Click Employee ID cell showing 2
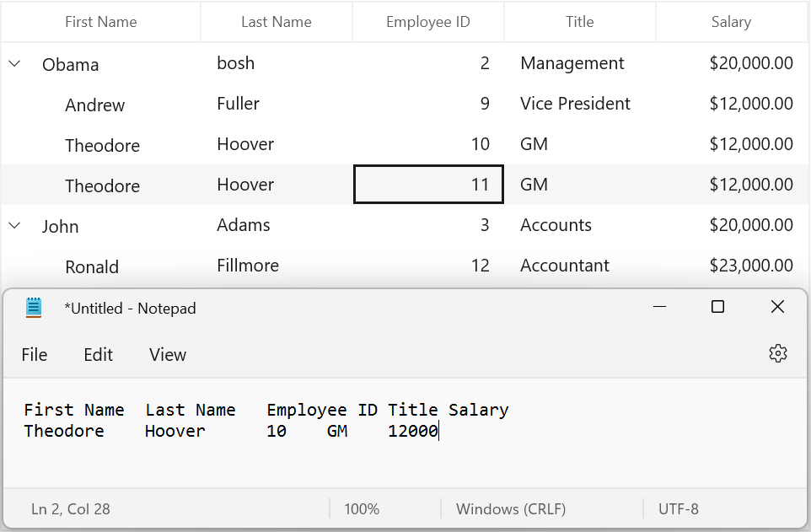This screenshot has height=532, width=811. tap(428, 63)
